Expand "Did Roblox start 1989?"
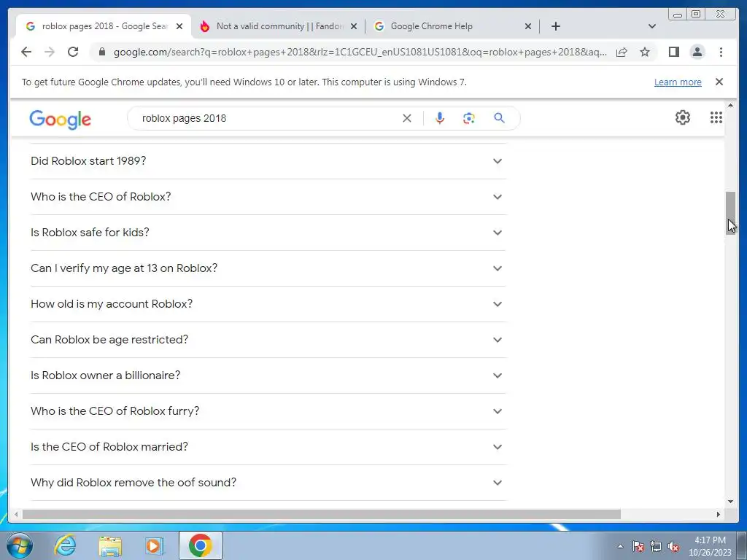747x560 pixels. click(x=268, y=161)
